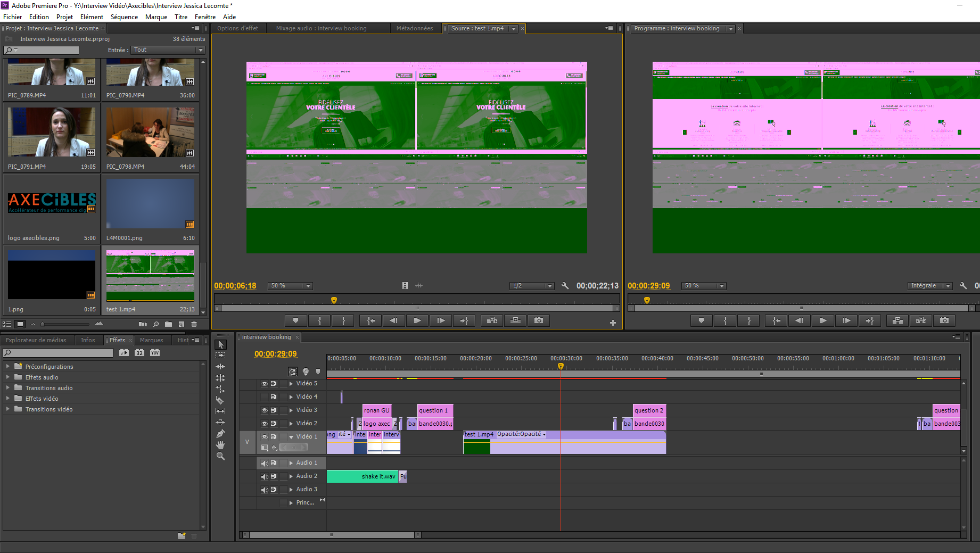Mute Audio 3 track
Image resolution: width=980 pixels, height=553 pixels.
pos(265,490)
